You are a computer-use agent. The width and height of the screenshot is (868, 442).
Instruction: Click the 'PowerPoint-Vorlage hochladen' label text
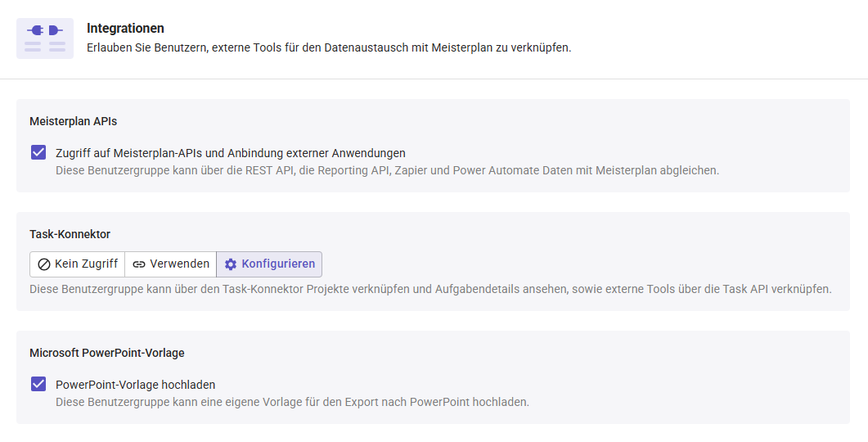pyautogui.click(x=135, y=385)
